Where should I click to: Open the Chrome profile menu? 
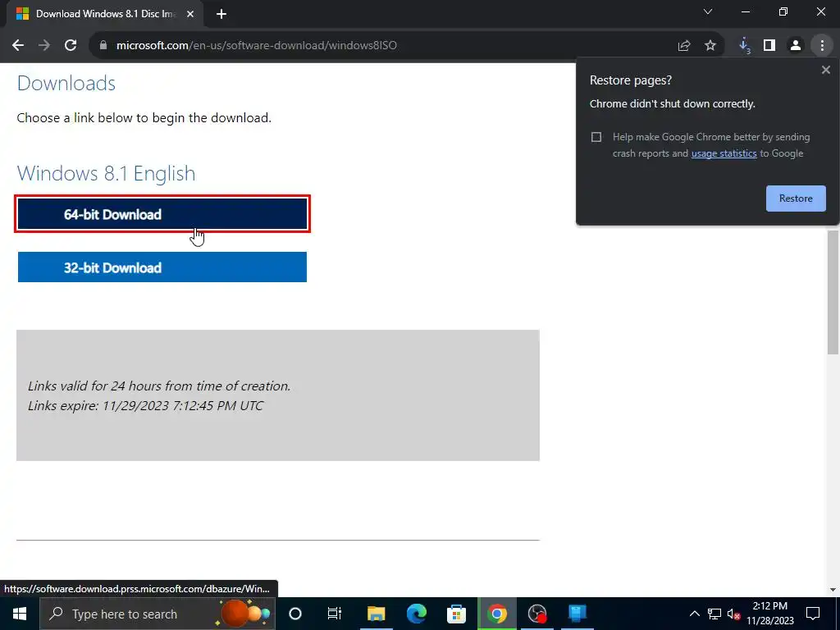[796, 46]
